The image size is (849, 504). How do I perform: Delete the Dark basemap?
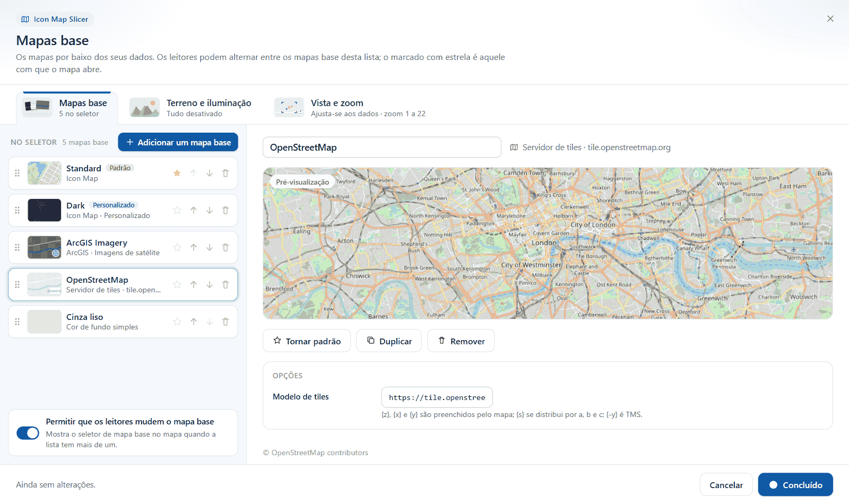[226, 210]
